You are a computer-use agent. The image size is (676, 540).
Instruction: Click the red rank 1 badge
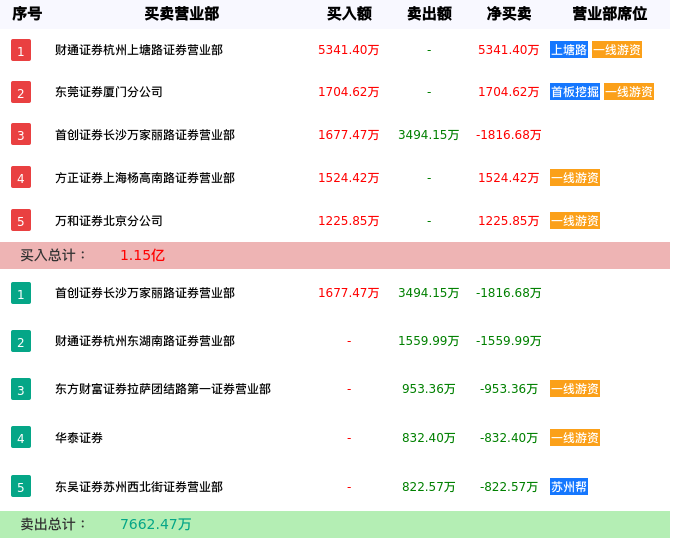click(x=21, y=50)
